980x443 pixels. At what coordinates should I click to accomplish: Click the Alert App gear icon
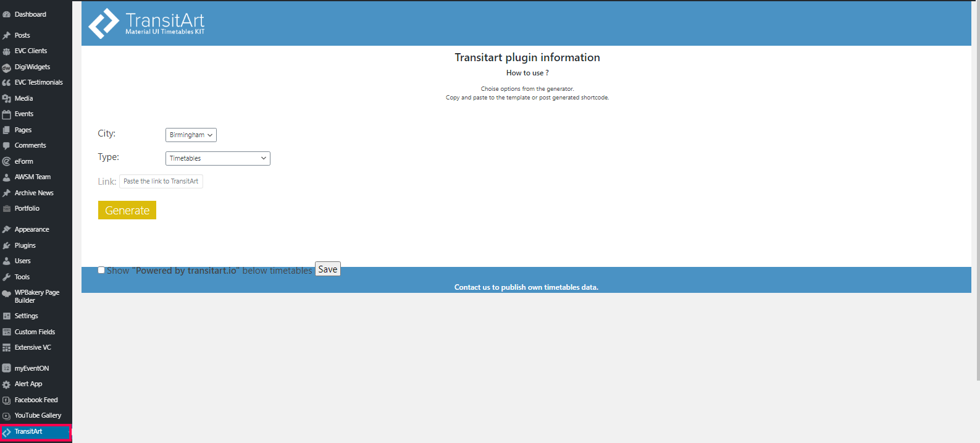(7, 384)
